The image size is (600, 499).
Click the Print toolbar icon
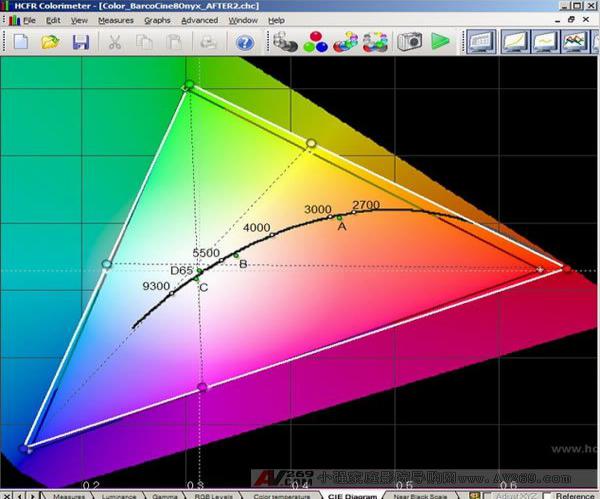tap(208, 42)
